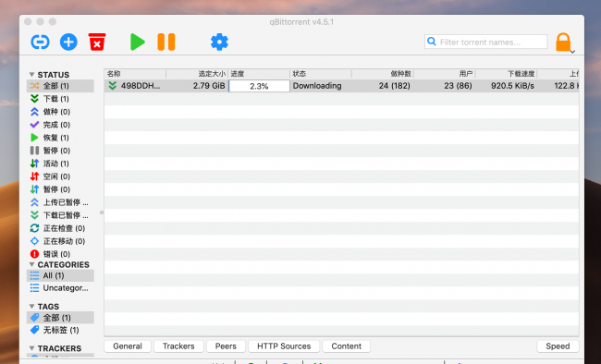Sort by 做种数 column header
Viewport: 601px width, 364px height.
click(383, 74)
